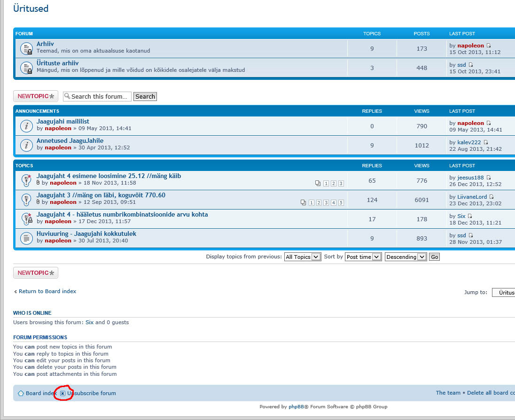Click the Unsubscribe forum icon in the footer
Screen dimensions: 515x420
click(62, 393)
